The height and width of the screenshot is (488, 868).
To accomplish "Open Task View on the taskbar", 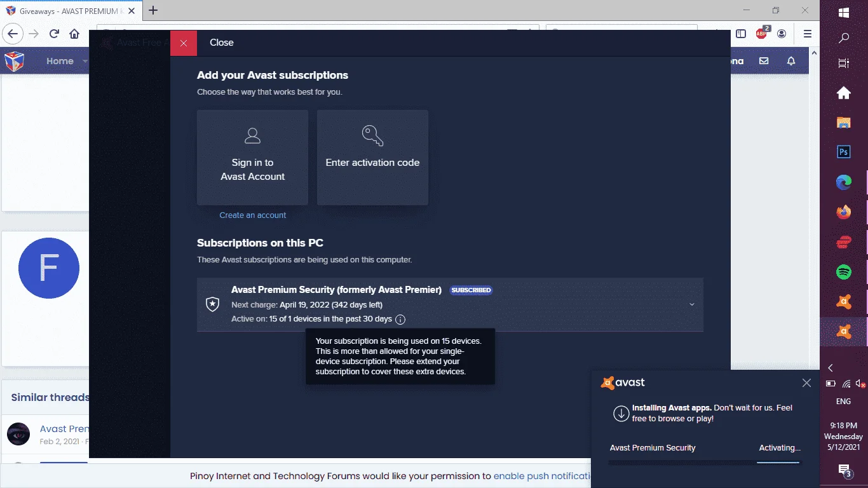I will click(844, 63).
